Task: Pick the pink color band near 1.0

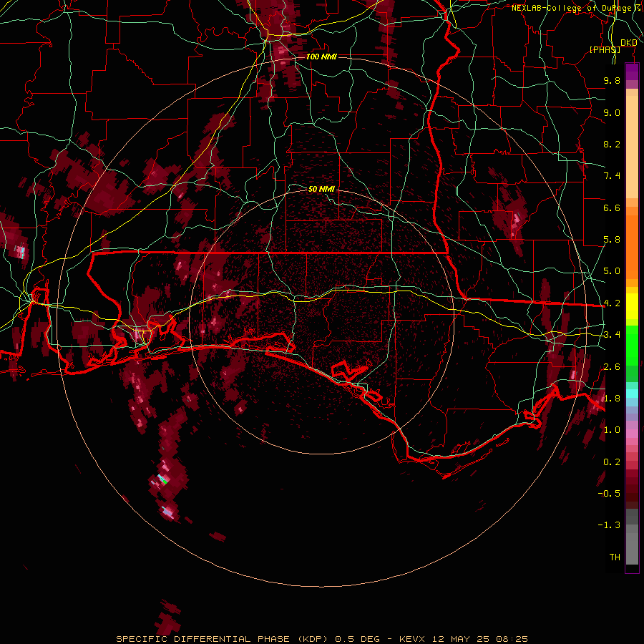Action: pos(632,434)
